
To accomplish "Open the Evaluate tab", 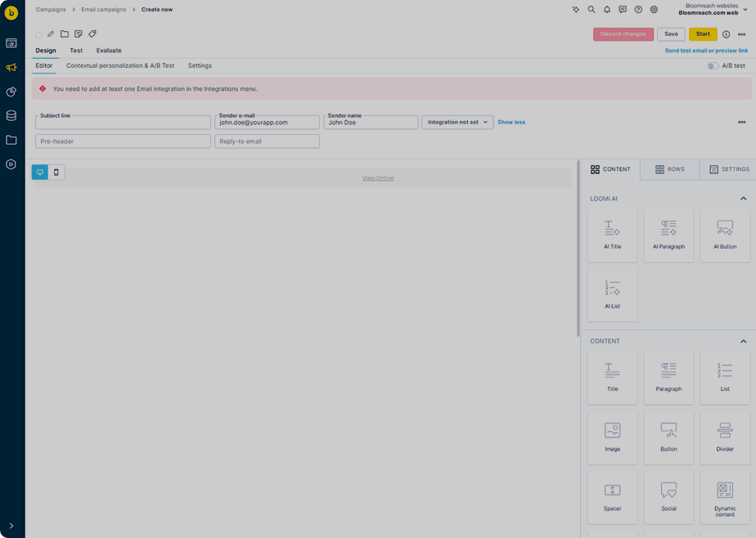I will click(x=109, y=51).
